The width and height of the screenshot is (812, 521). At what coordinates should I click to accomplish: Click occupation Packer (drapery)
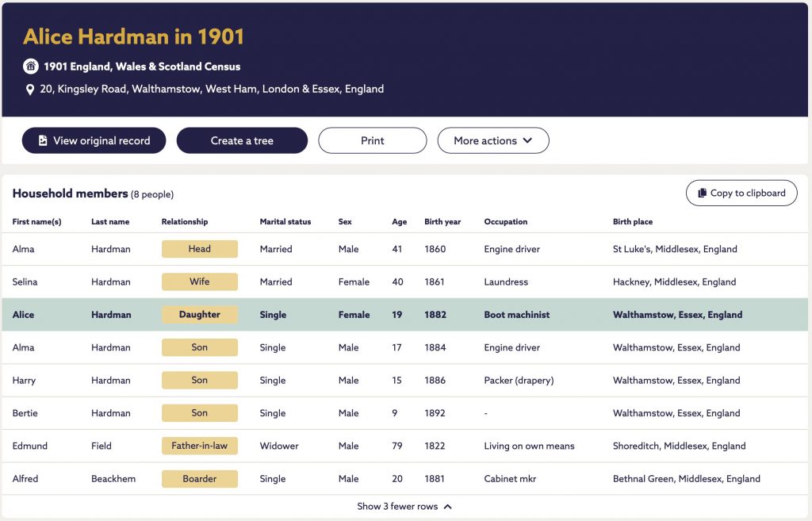pos(519,380)
